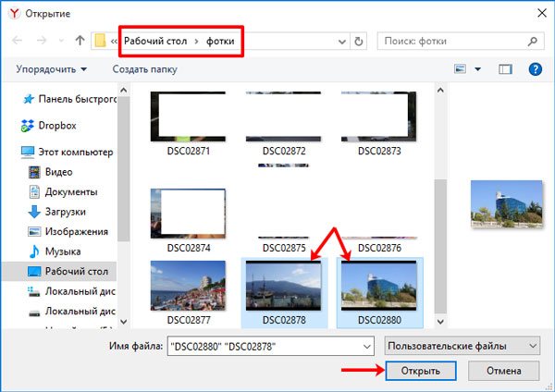Refresh the фотки folder view
Screen dimensions: 555x392
tap(358, 42)
